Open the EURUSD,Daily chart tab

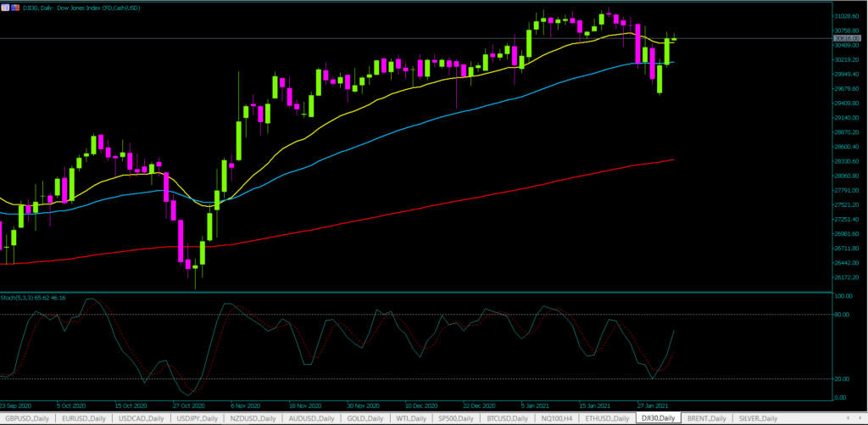pyautogui.click(x=85, y=418)
